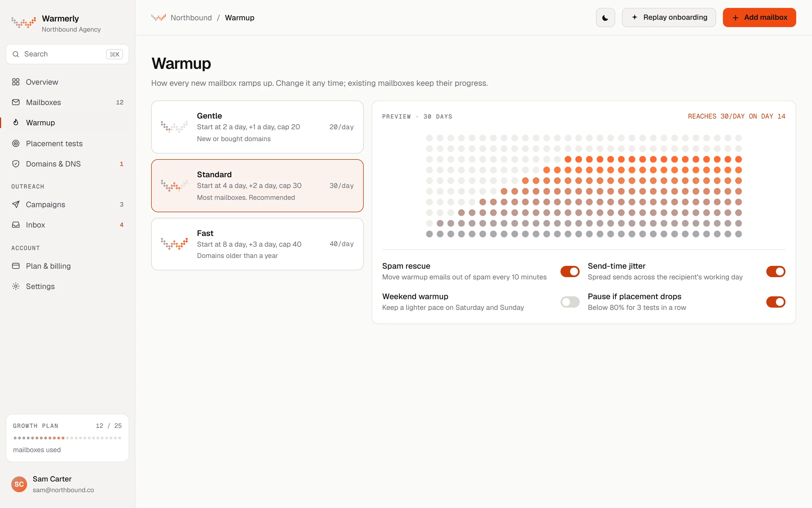Open Overview in the sidebar
Viewport: 812px width, 508px height.
click(x=67, y=82)
